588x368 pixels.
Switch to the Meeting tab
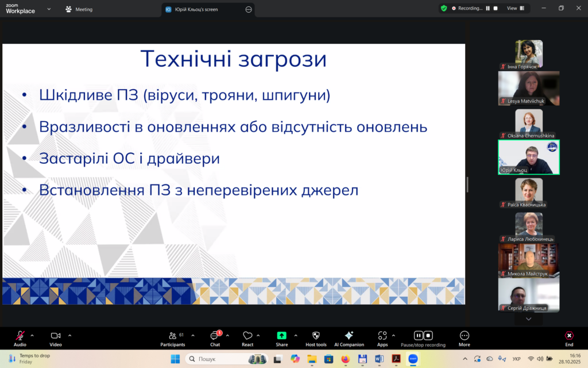pyautogui.click(x=79, y=9)
